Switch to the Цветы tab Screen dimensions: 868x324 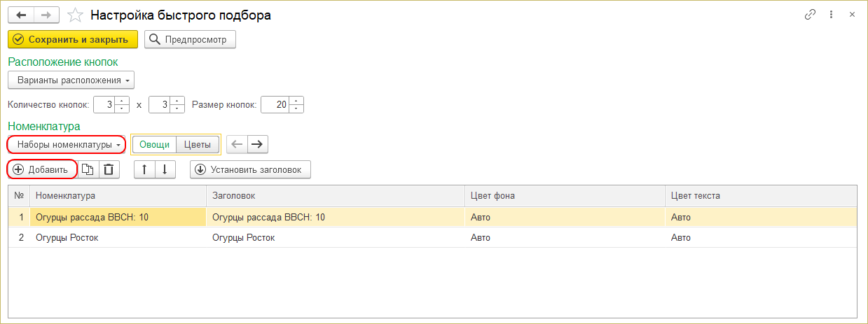click(198, 145)
